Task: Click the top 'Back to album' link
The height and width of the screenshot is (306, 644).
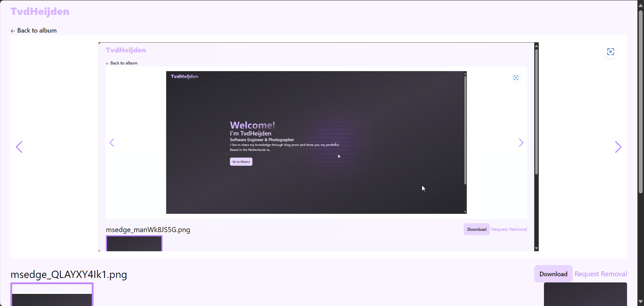Action: click(x=37, y=30)
